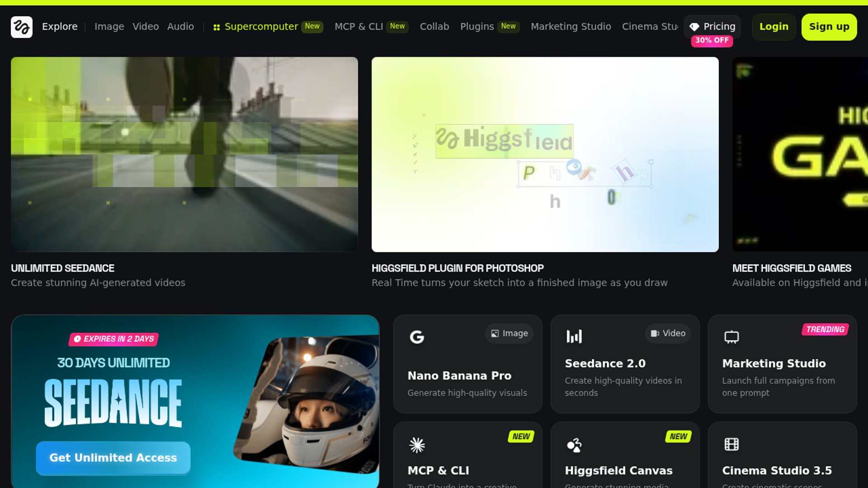This screenshot has height=488, width=868.
Task: Click the camera icon in Video tag
Action: (655, 333)
